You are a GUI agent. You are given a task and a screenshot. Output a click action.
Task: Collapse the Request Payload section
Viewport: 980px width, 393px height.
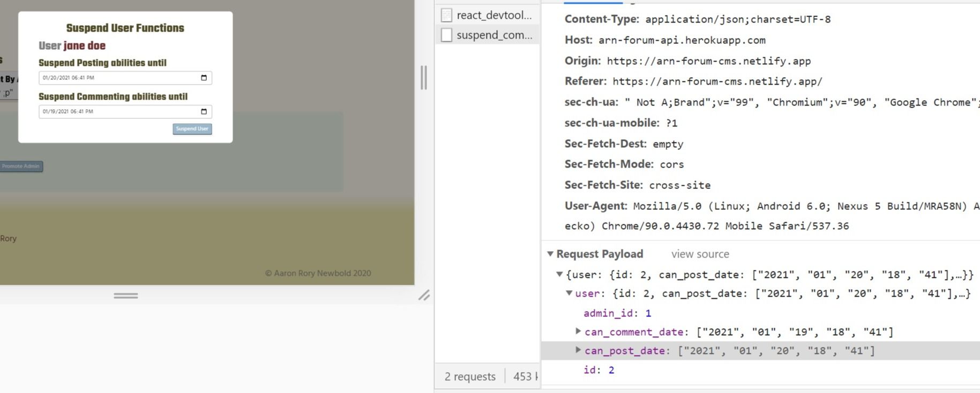click(x=550, y=254)
